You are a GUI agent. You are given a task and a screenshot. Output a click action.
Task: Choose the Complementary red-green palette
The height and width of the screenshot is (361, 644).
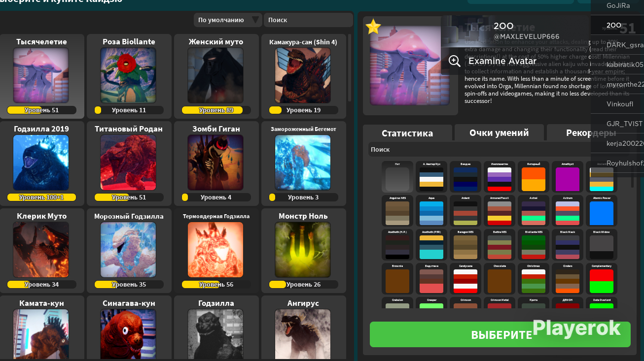[x=602, y=279]
